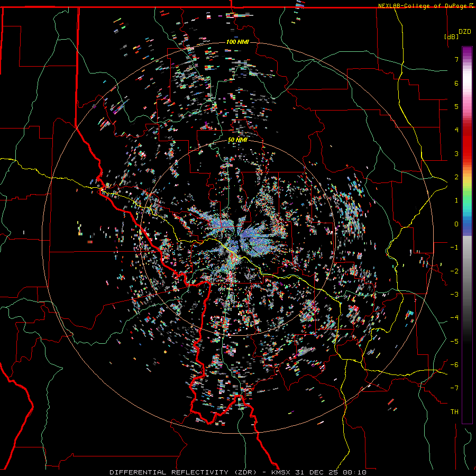The height and width of the screenshot is (476, 476).
Task: Click the 31 DEC 25 date text
Action: [x=317, y=472]
